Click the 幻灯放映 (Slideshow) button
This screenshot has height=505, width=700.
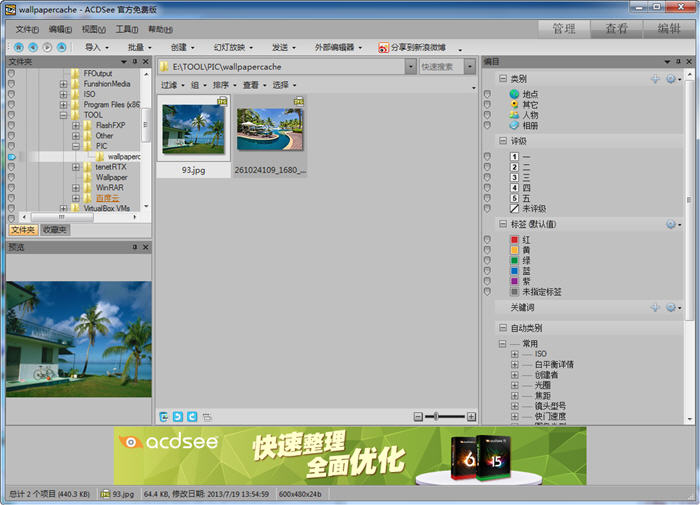[x=233, y=47]
